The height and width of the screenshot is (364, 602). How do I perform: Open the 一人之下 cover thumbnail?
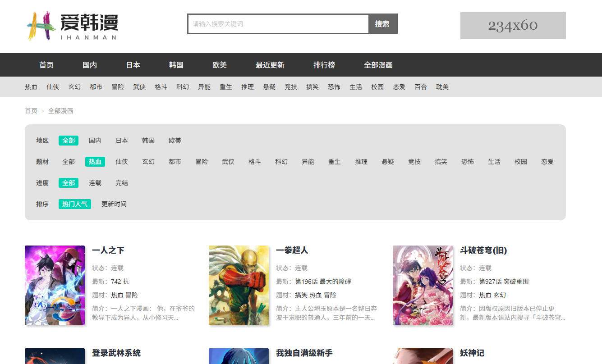55,285
